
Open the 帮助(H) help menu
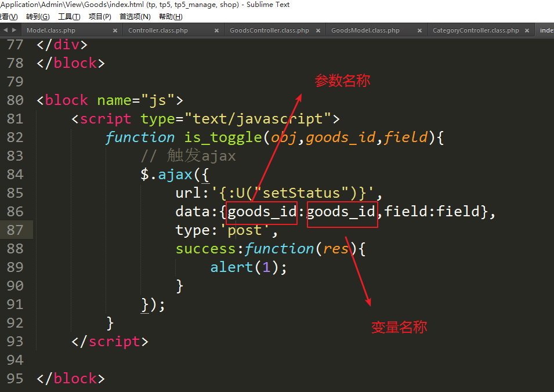tap(171, 17)
